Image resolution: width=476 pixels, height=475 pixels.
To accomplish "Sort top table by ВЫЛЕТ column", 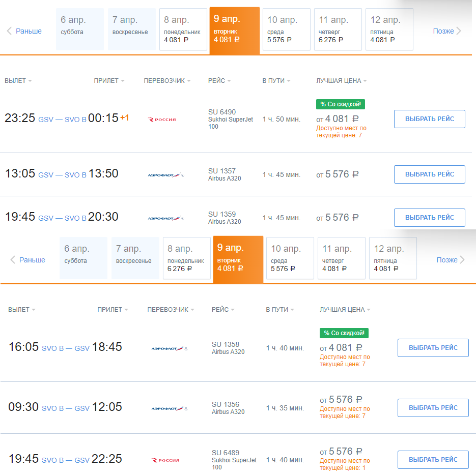I will pyautogui.click(x=18, y=81).
